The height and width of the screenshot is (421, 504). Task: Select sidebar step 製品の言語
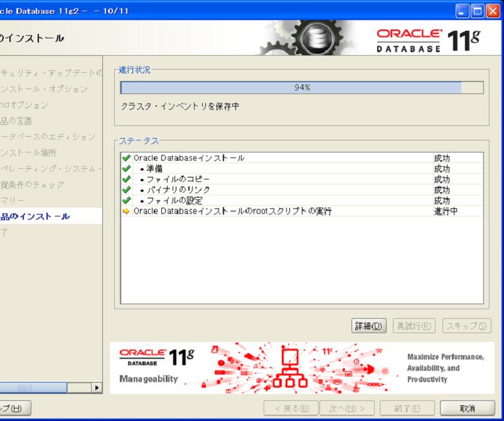[16, 121]
